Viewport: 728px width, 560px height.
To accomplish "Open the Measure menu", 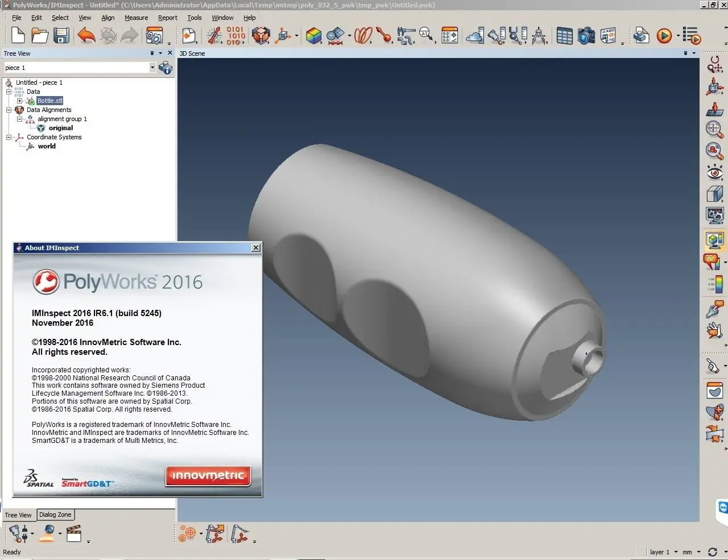I will 136,18.
